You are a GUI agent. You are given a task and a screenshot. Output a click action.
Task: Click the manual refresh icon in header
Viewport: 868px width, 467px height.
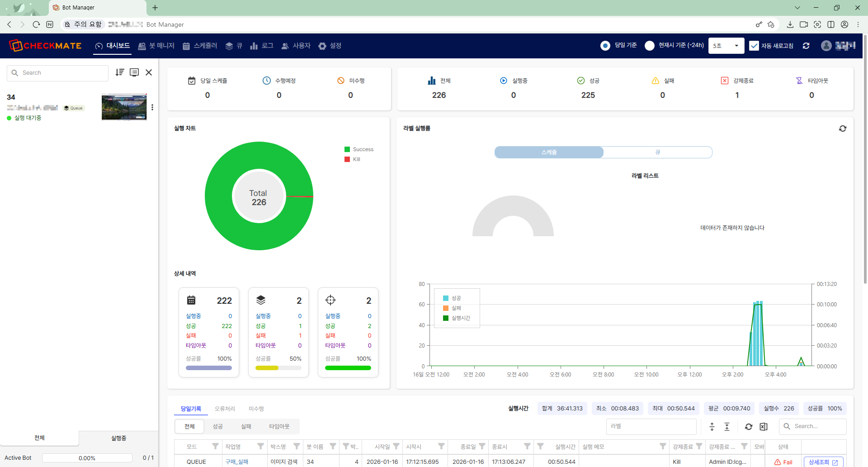(806, 46)
